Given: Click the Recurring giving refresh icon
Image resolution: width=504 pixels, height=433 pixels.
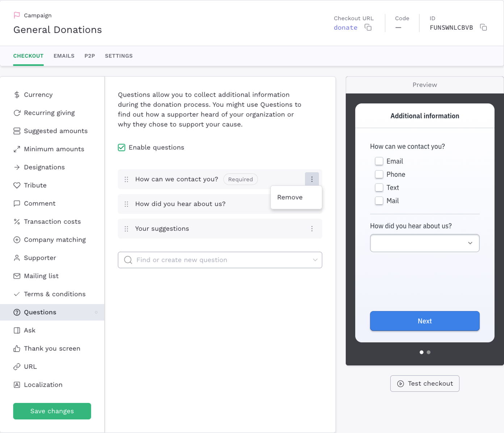Looking at the screenshot, I should coord(17,113).
